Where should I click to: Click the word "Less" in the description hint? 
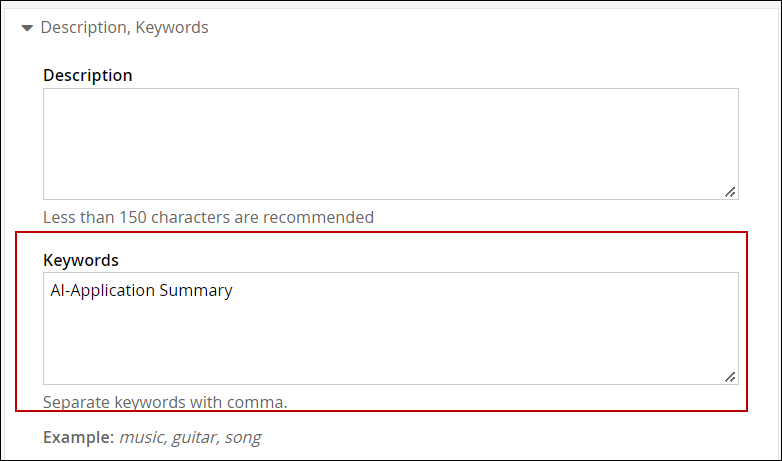[x=59, y=217]
